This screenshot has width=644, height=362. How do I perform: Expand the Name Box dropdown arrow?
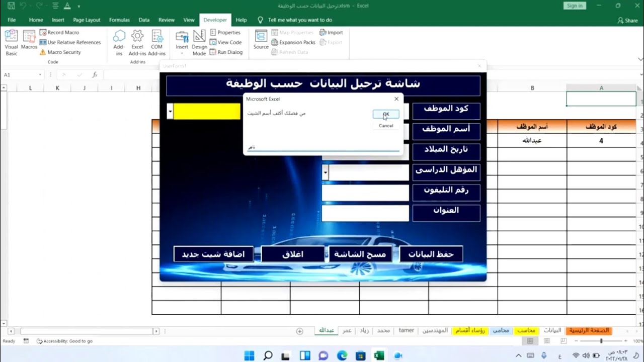[40, 75]
